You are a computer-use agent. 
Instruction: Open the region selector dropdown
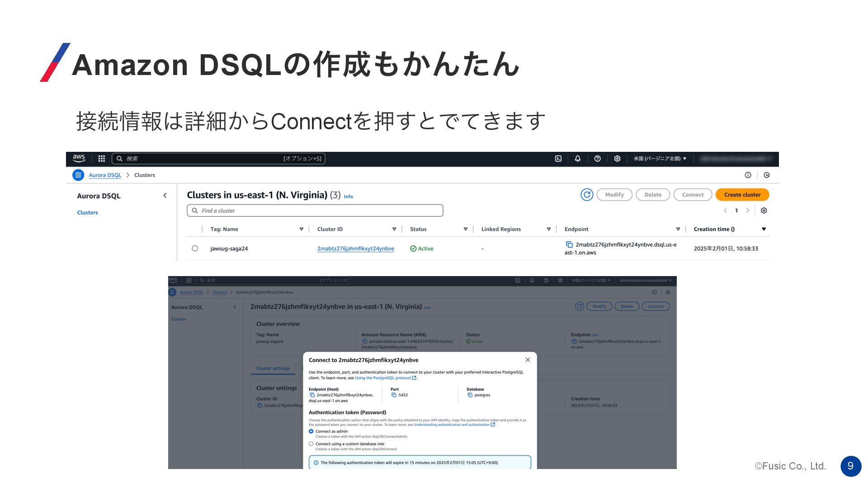(x=660, y=159)
